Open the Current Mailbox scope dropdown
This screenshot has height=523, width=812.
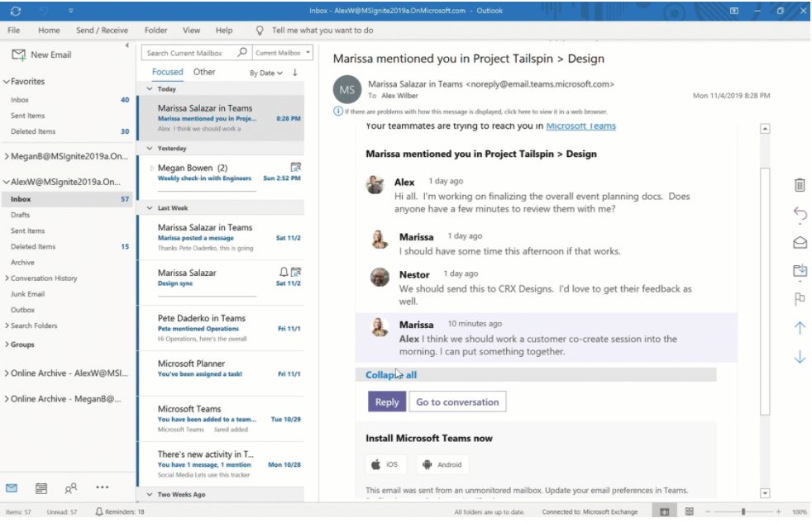pos(283,53)
